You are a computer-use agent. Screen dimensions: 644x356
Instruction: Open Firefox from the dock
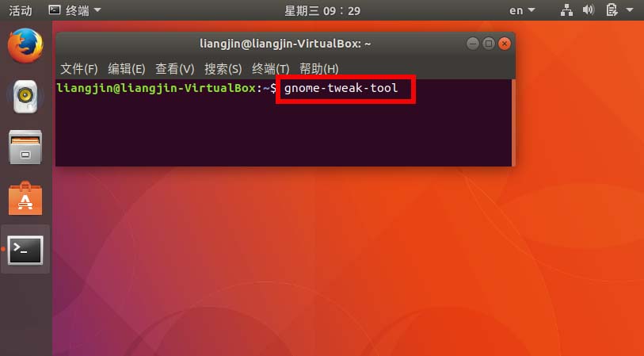(25, 46)
